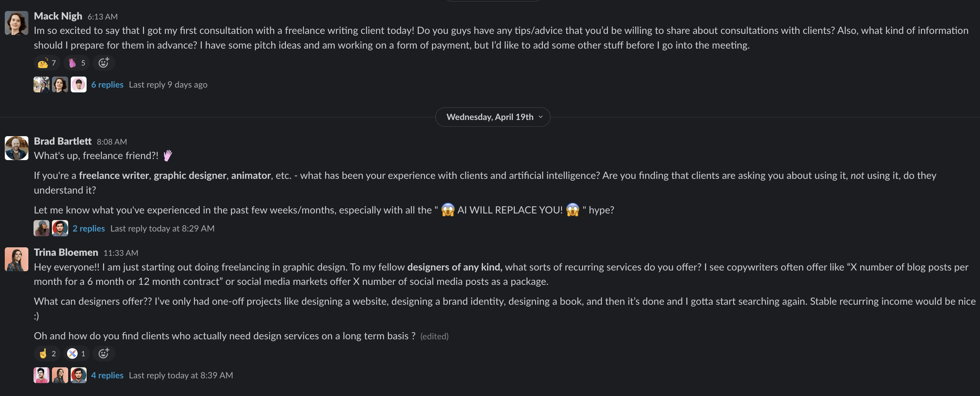The image size is (980, 396).
Task: Toggle the raised-hand reaction with 5
Action: click(77, 63)
